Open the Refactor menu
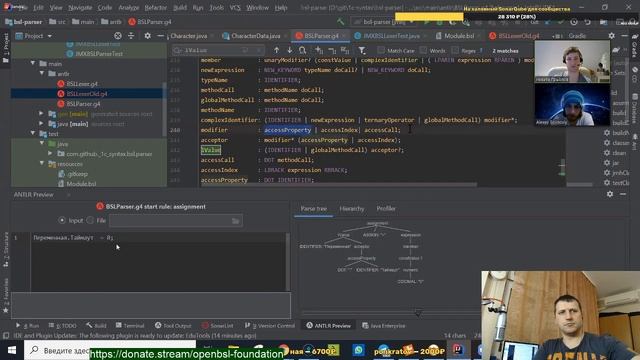This screenshot has width=640, height=360. (x=156, y=7)
